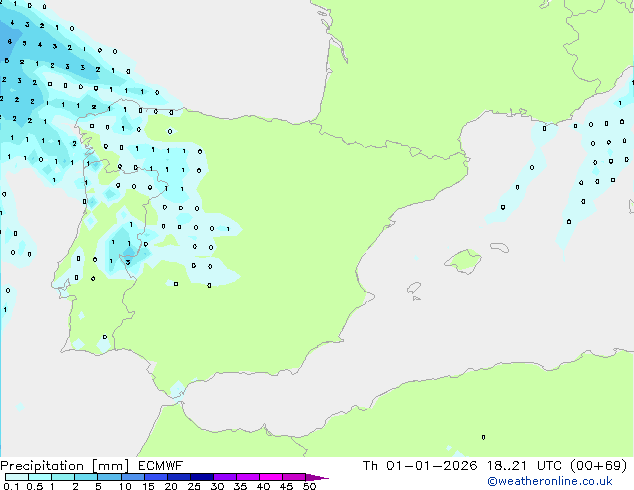Click the legend value "50"
This screenshot has height=490, width=634.
[x=309, y=486]
